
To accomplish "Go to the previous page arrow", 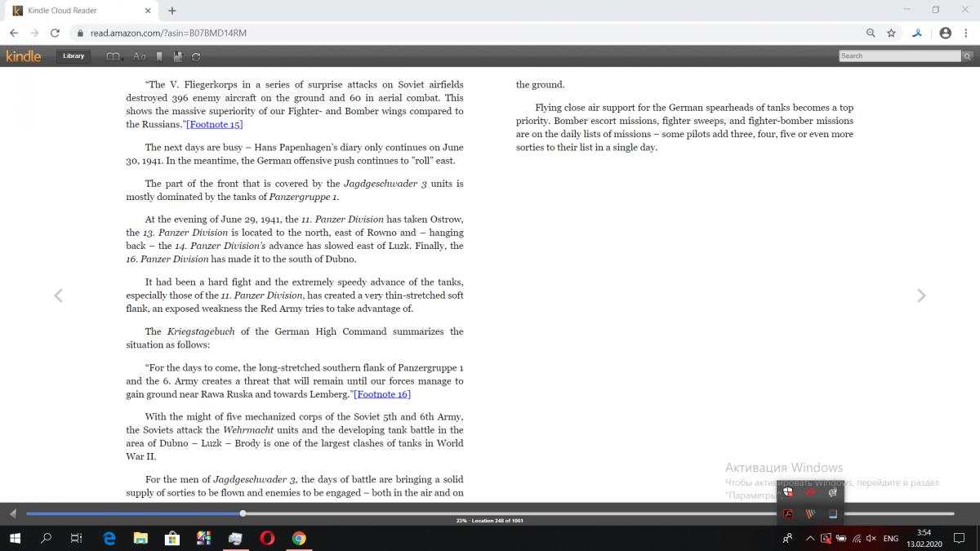I will point(58,295).
